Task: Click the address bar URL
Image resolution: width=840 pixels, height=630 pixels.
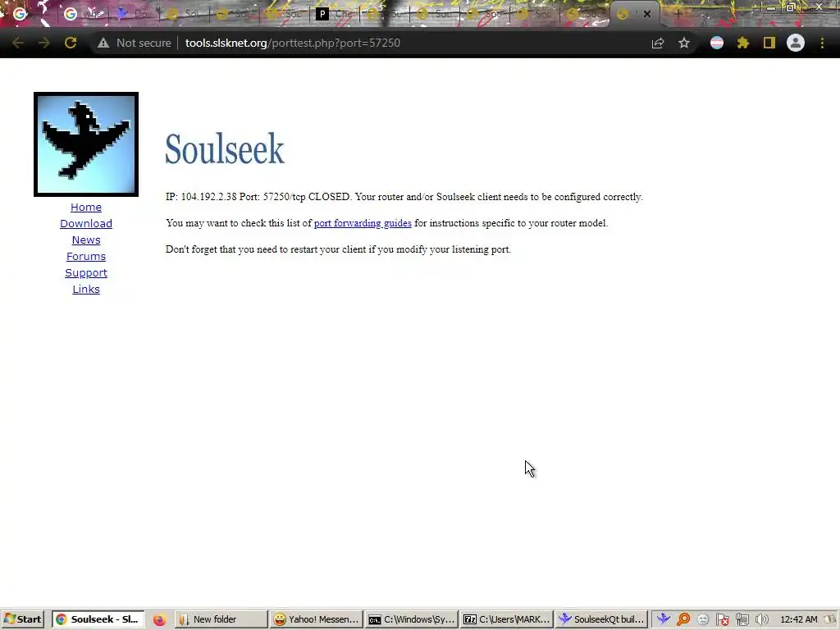Action: pyautogui.click(x=293, y=43)
